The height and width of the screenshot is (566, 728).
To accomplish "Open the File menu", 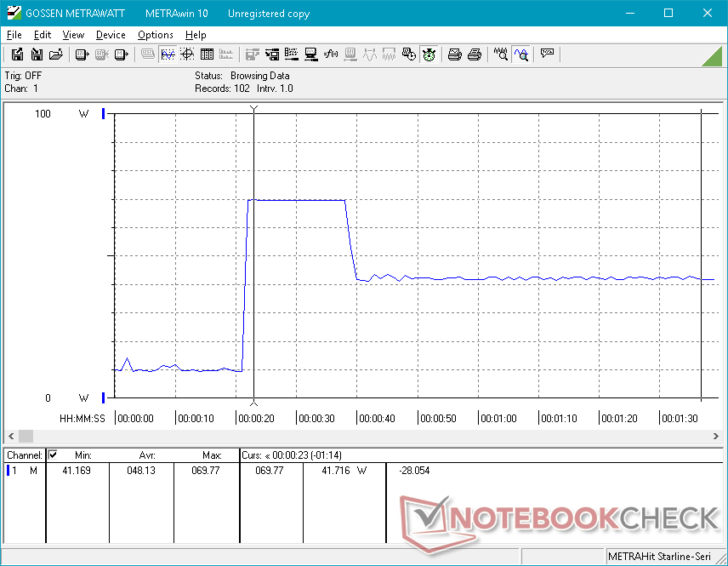I will point(14,35).
